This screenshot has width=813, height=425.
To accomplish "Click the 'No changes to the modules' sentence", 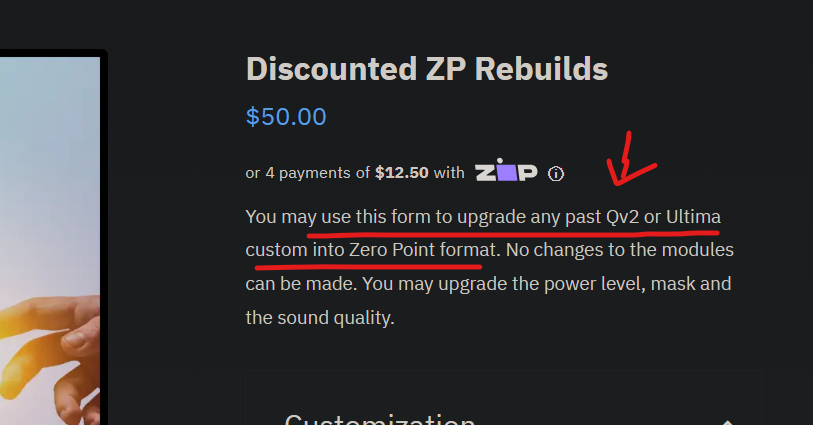I will (620, 250).
